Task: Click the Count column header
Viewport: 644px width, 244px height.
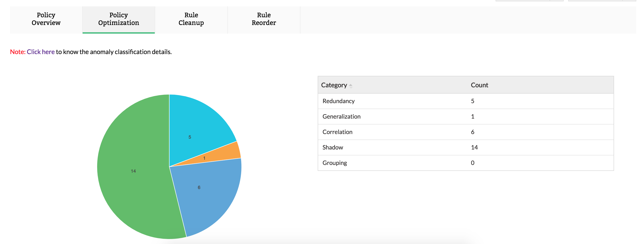Action: click(x=479, y=85)
